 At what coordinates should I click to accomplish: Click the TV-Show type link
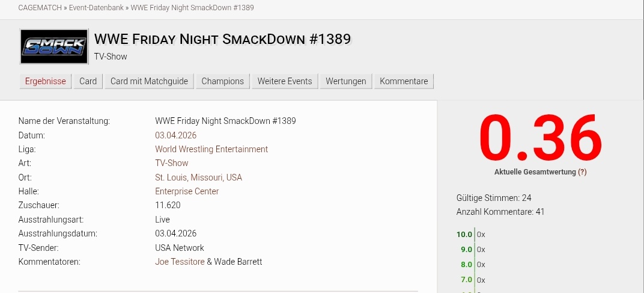point(171,163)
